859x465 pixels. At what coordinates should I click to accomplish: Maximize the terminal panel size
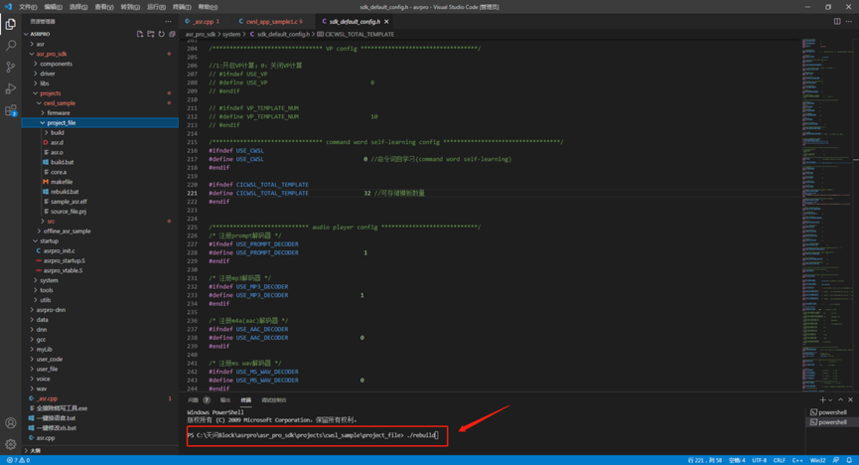[840, 400]
